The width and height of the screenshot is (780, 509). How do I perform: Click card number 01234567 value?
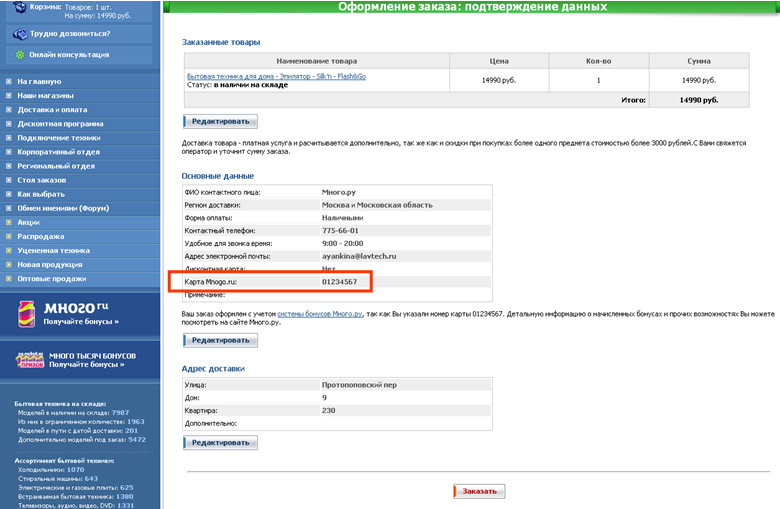pyautogui.click(x=339, y=282)
